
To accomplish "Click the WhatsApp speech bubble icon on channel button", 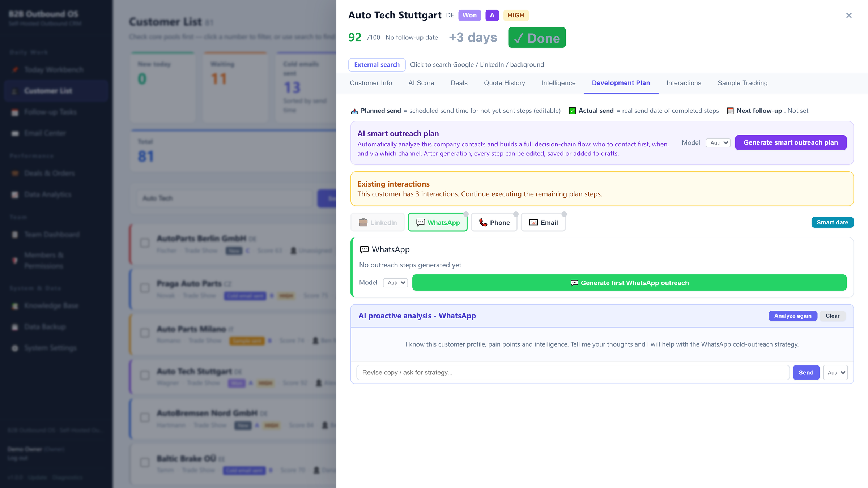I will (421, 222).
